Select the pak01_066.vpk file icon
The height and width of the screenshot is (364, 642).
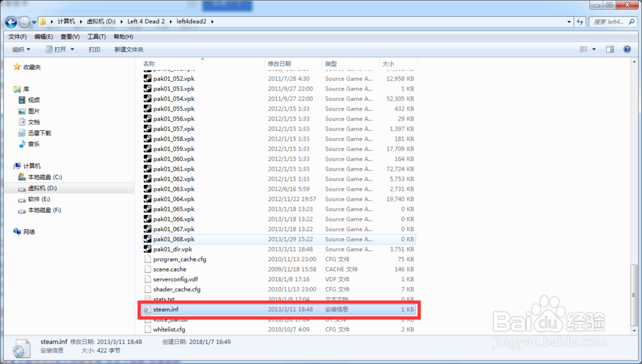coord(148,219)
